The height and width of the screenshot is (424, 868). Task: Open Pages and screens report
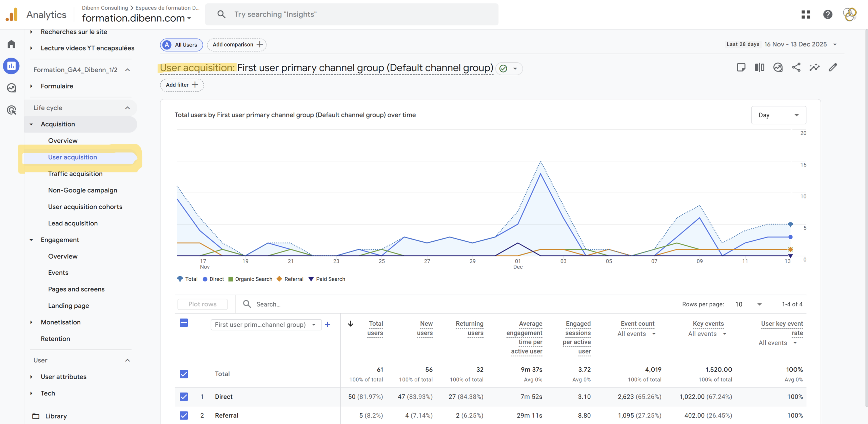76,289
